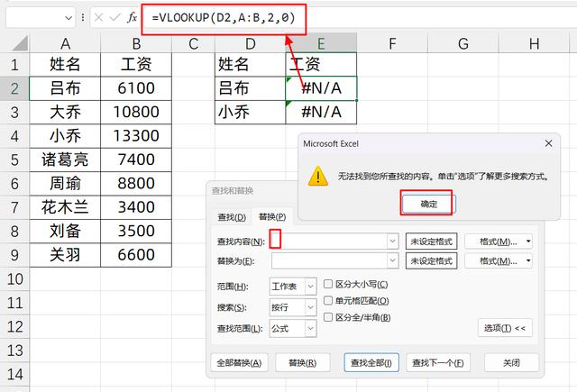Select column C header
This screenshot has height=392, width=577.
tap(193, 44)
